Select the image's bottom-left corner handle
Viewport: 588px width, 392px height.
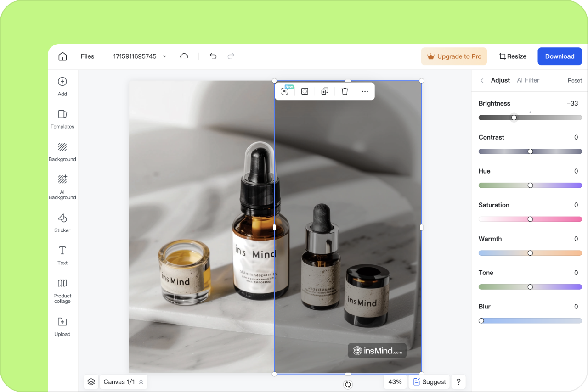275,374
